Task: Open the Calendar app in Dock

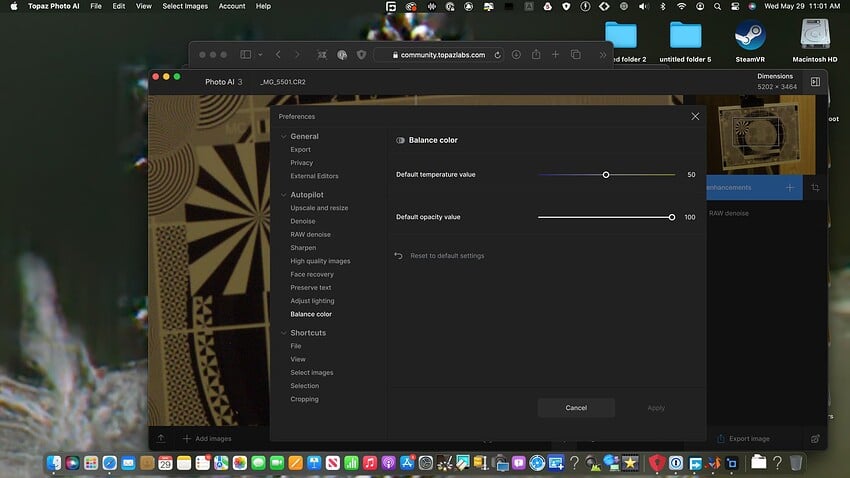Action: pyautogui.click(x=165, y=463)
